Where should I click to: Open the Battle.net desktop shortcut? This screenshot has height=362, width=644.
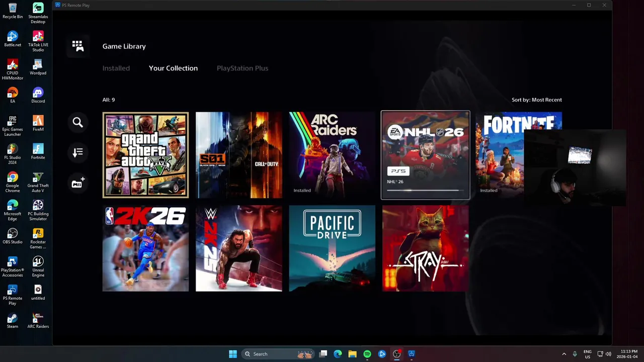pyautogui.click(x=13, y=39)
